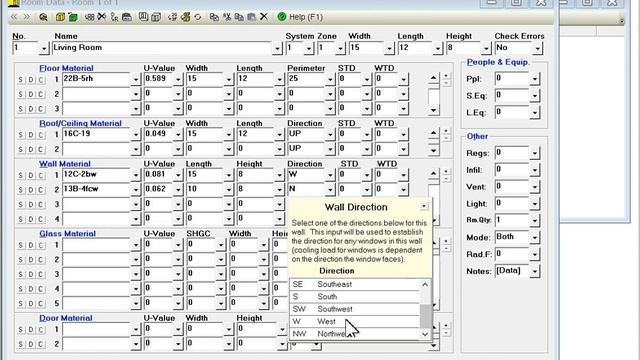Click the Wall 2 material 13B-4fcw field
Image resolution: width=640 pixels, height=360 pixels.
click(96, 189)
